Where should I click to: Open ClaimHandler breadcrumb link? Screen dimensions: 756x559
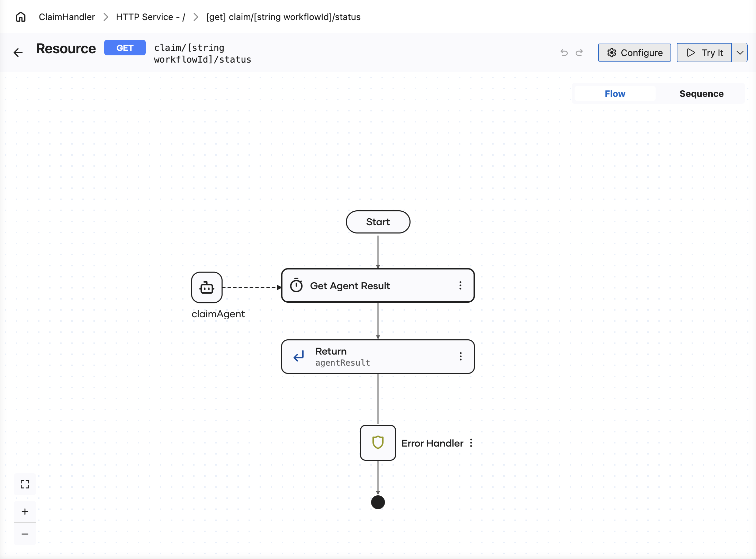(67, 17)
